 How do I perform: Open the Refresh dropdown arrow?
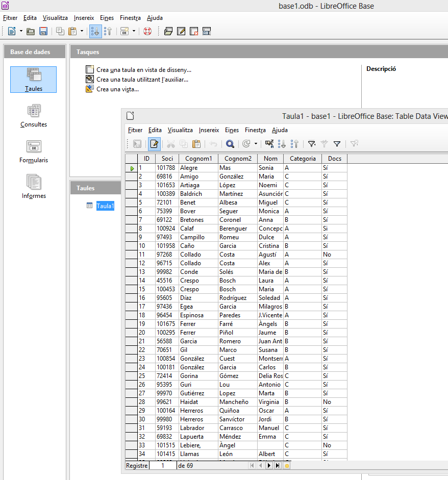click(256, 144)
